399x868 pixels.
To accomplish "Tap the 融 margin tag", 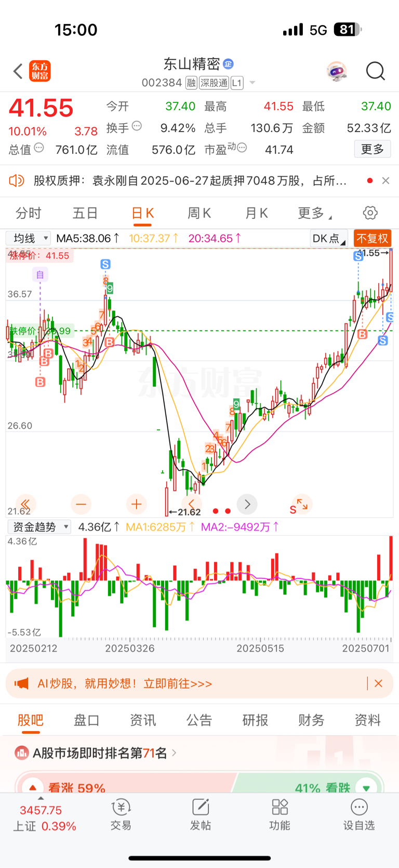I will 191,83.
